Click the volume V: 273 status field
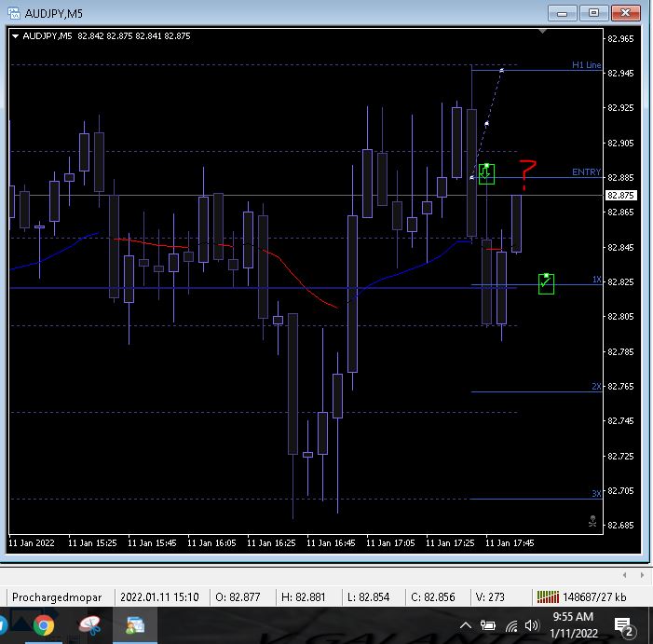Viewport: 653px width, 644px height. click(490, 597)
